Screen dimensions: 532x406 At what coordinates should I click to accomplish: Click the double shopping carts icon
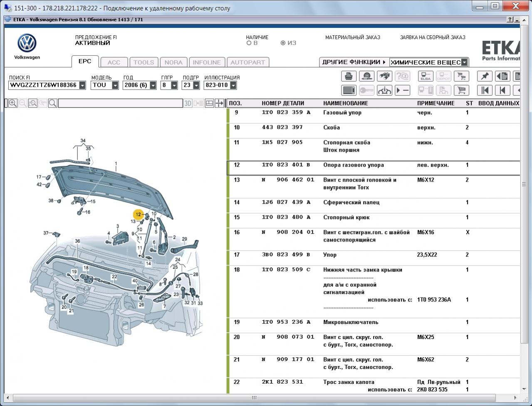[x=461, y=76]
